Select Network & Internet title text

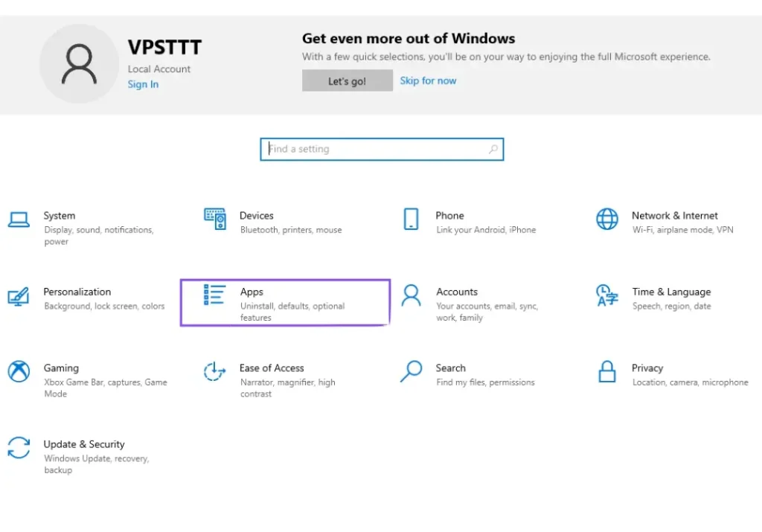(674, 216)
